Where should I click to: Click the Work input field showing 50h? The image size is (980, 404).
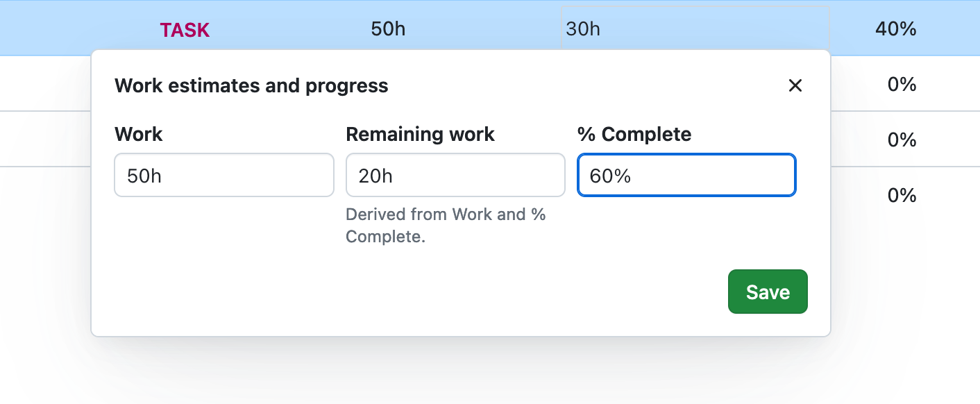(223, 175)
